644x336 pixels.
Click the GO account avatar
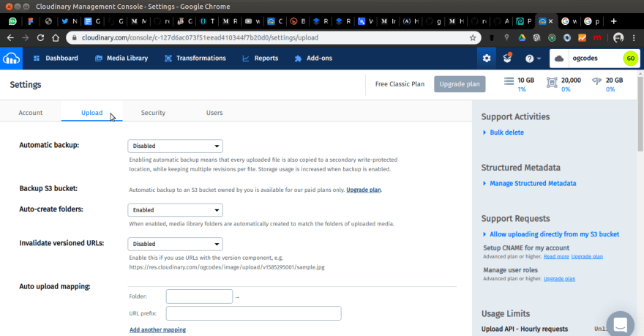630,59
